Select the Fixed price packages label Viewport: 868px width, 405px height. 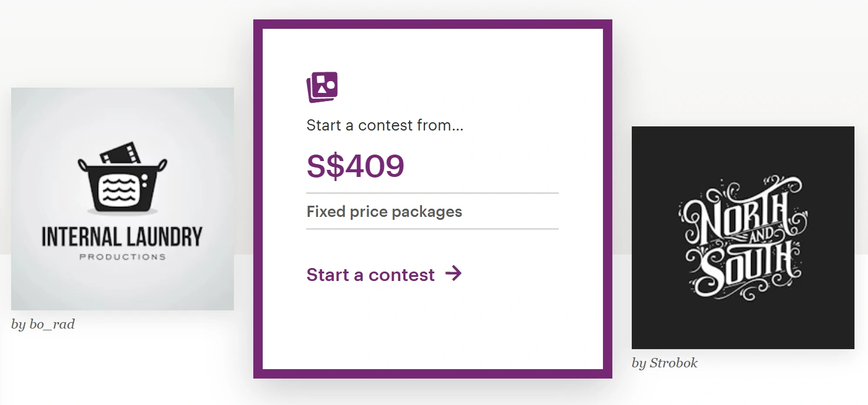pos(384,212)
